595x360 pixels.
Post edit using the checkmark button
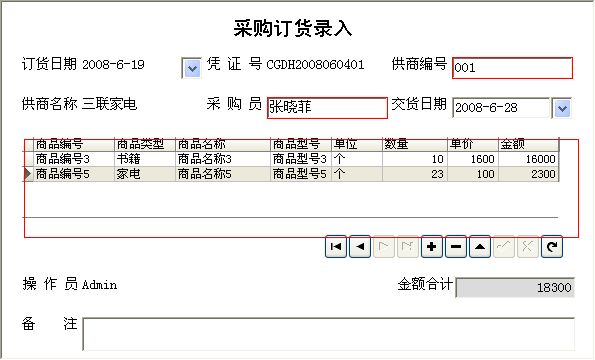[504, 247]
